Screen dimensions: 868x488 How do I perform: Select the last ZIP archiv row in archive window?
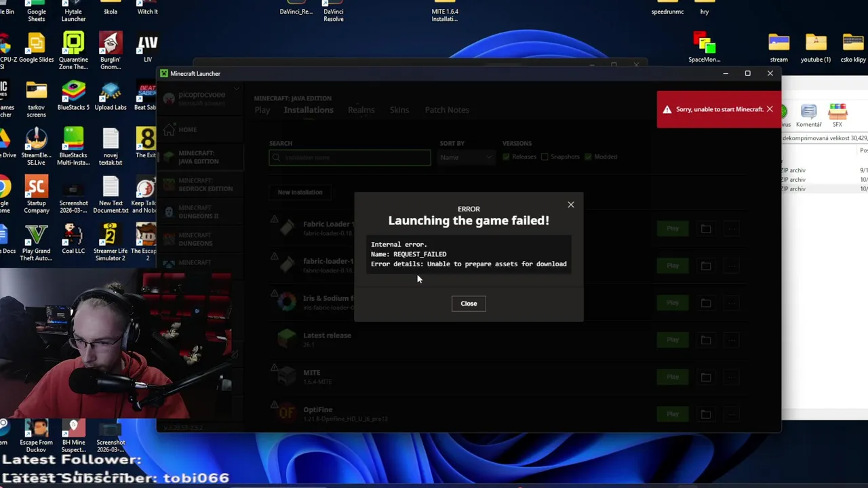click(824, 189)
